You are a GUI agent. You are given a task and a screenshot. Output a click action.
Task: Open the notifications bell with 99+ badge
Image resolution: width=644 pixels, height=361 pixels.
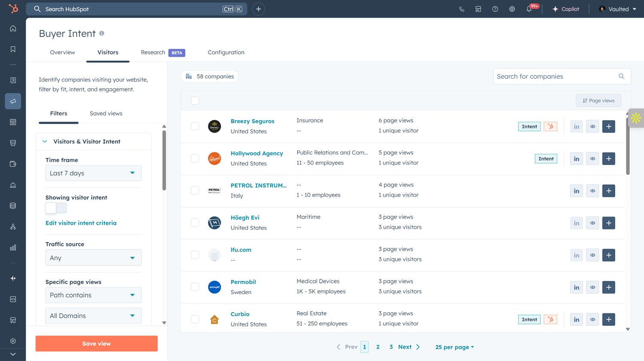(x=530, y=9)
